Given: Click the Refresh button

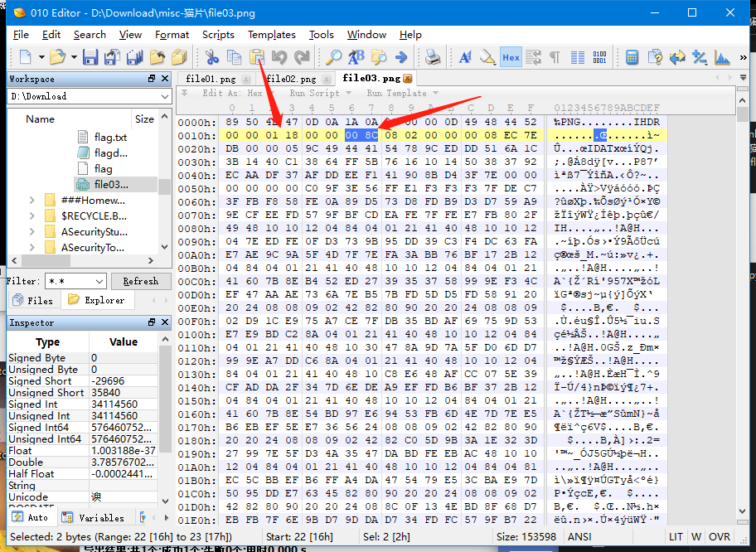Looking at the screenshot, I should (141, 281).
